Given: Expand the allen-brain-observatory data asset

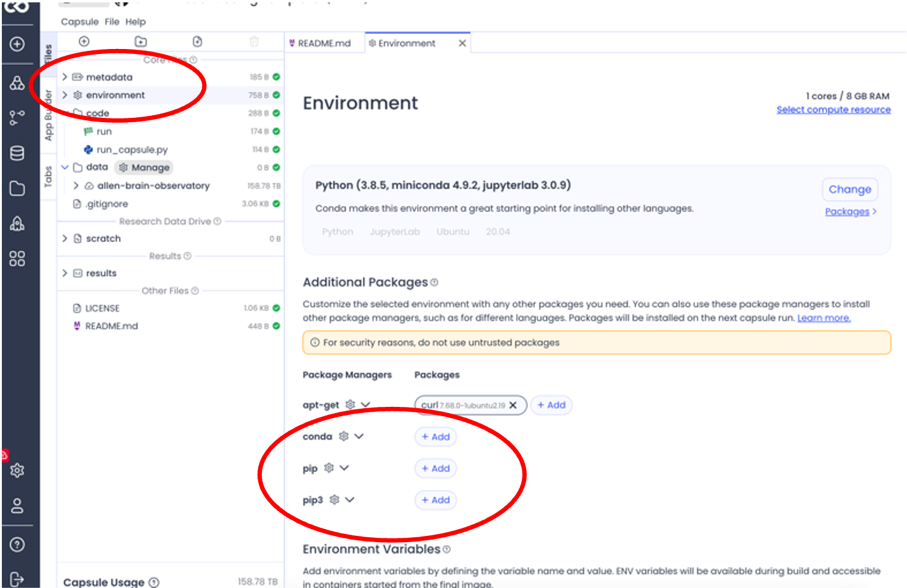Looking at the screenshot, I should tap(76, 185).
